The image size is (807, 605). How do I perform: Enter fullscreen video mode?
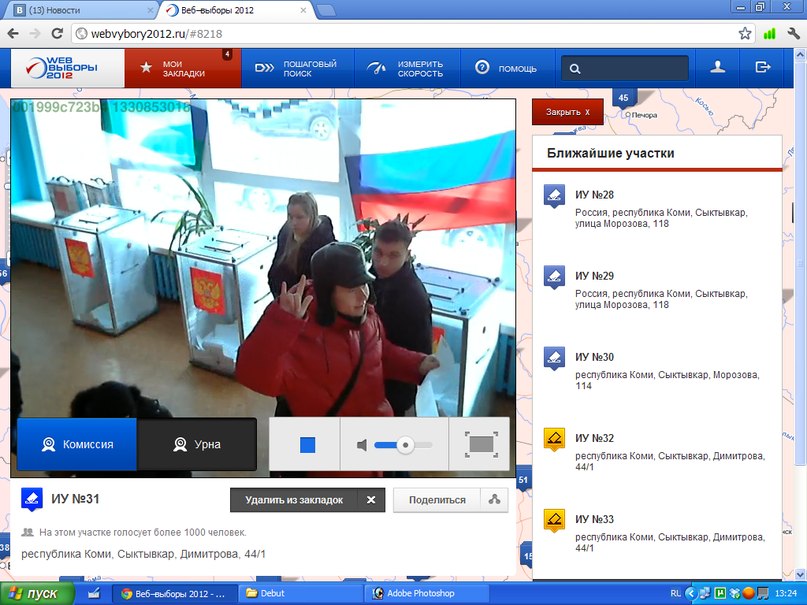click(480, 444)
